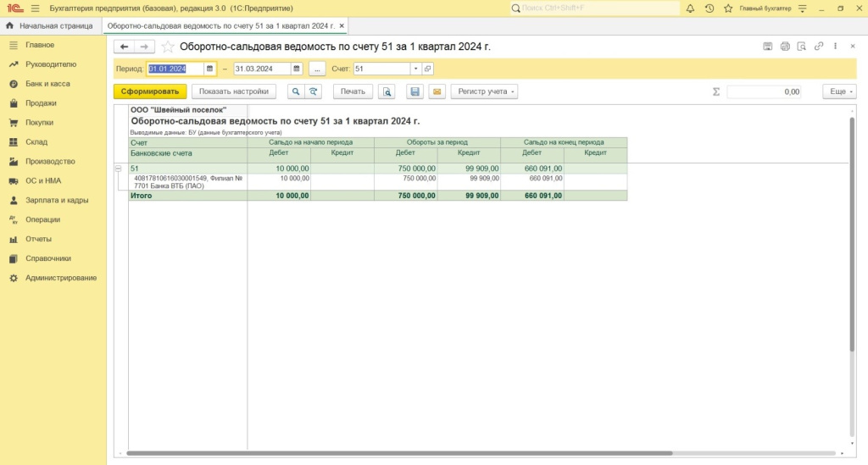Save report with the diskette icon
This screenshot has width=868, height=465.
415,91
